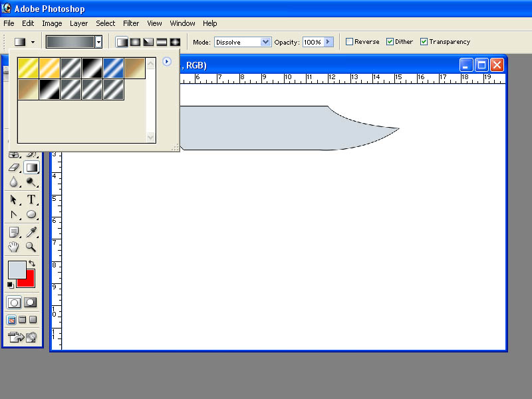Toggle the Transparency checkbox
The width and height of the screenshot is (532, 399).
pos(424,42)
